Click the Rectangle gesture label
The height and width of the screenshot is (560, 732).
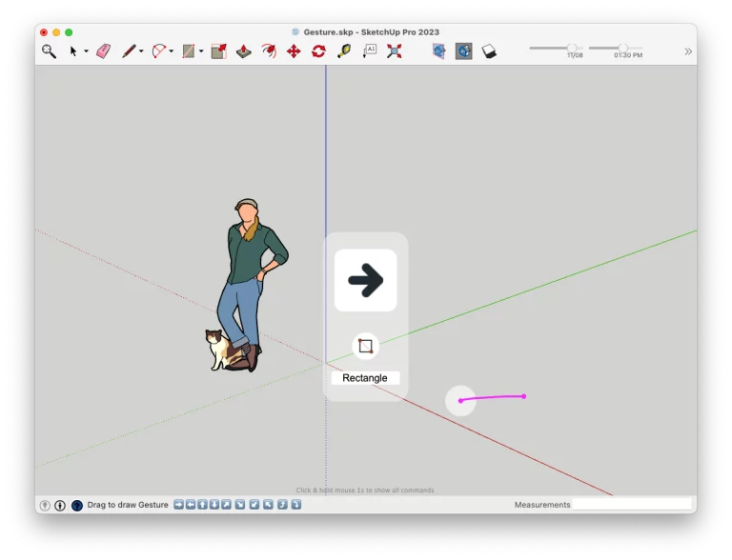pos(365,378)
